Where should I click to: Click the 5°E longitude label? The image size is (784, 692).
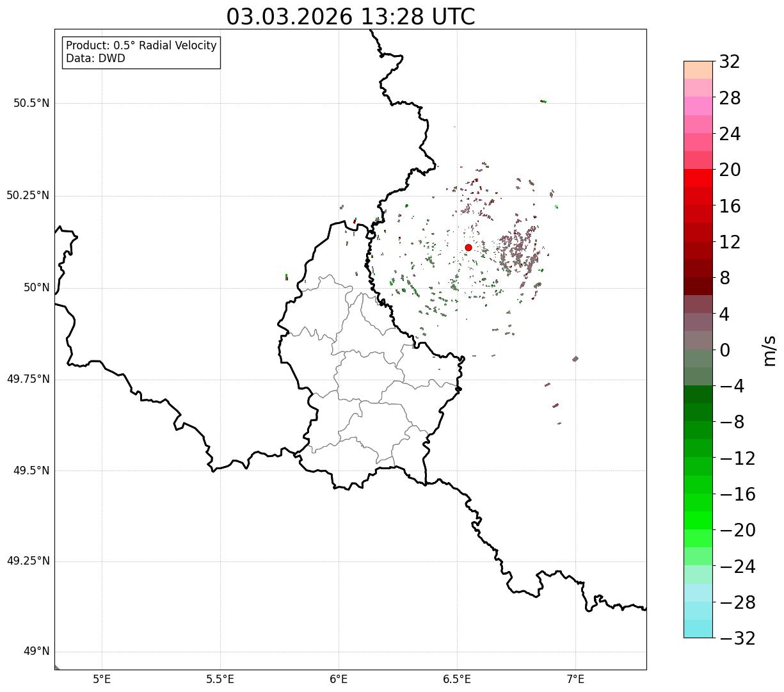pyautogui.click(x=102, y=679)
